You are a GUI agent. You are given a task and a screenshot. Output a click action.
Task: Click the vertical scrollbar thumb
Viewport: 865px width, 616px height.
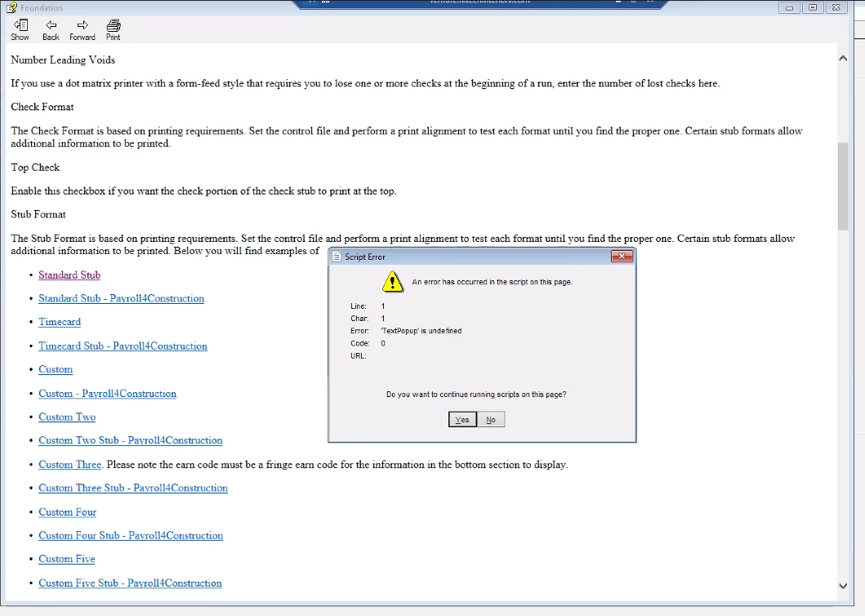coord(843,186)
